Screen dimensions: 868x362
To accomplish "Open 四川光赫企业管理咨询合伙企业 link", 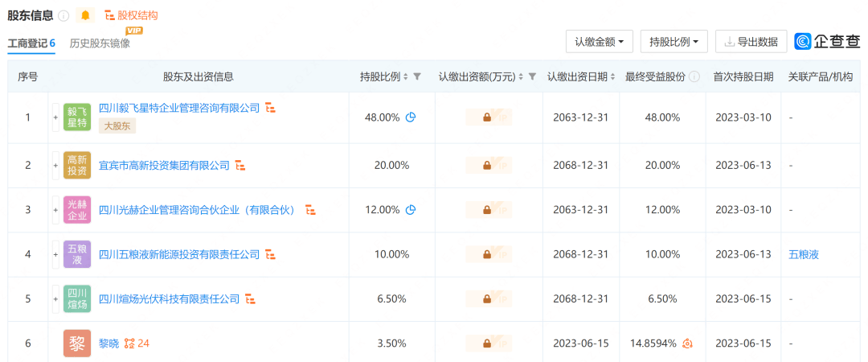I will click(199, 210).
